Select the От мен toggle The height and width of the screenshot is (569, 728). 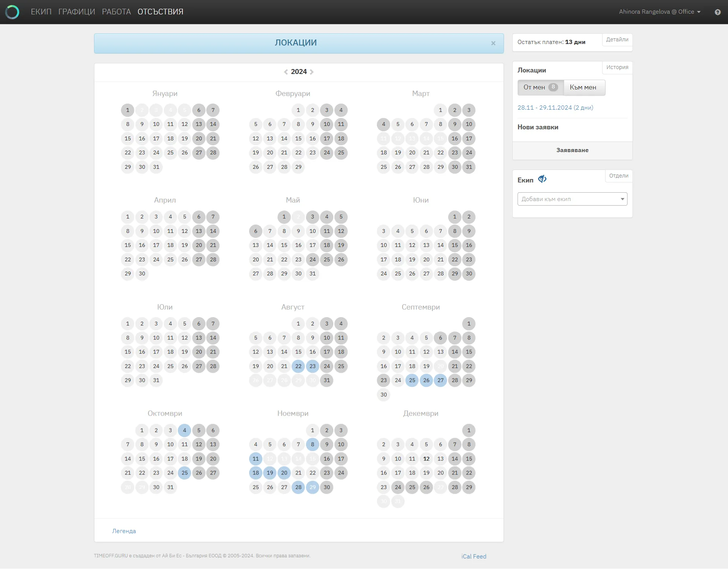541,88
